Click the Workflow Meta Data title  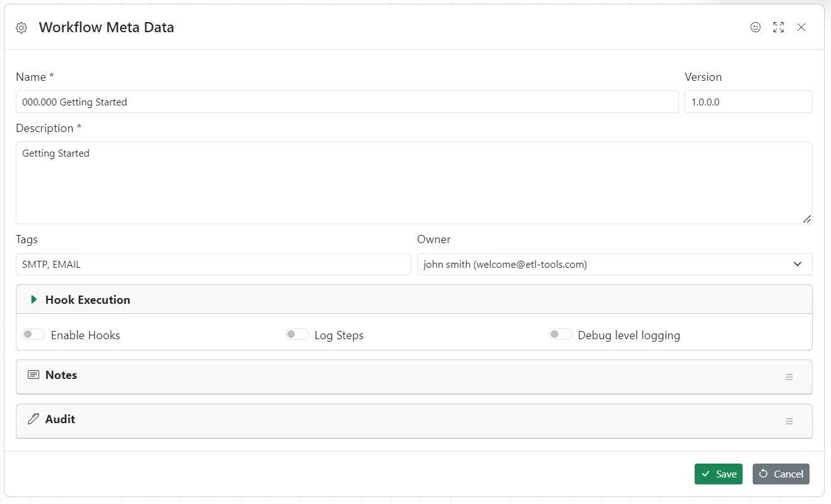tap(106, 27)
